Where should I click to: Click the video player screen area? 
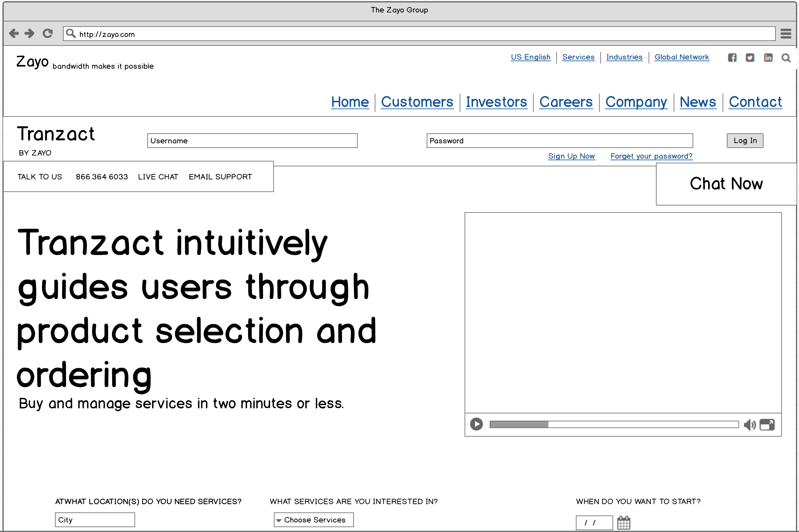(x=623, y=313)
